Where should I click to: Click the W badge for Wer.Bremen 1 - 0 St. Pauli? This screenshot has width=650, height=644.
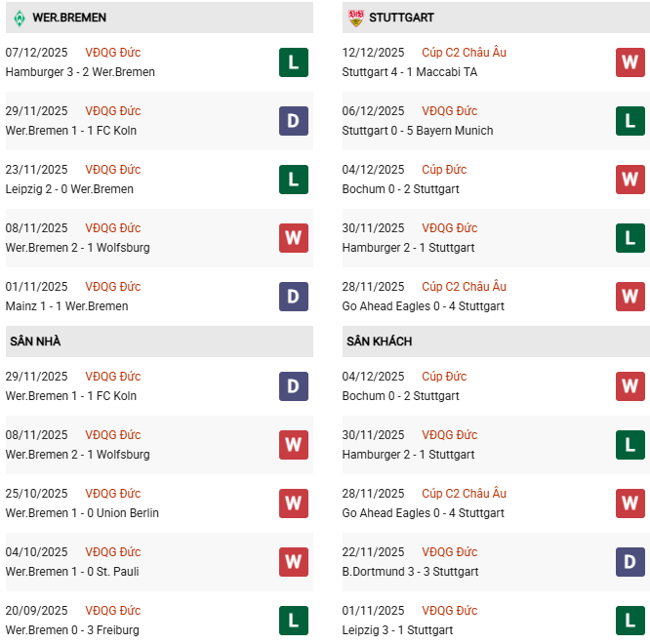coord(293,562)
